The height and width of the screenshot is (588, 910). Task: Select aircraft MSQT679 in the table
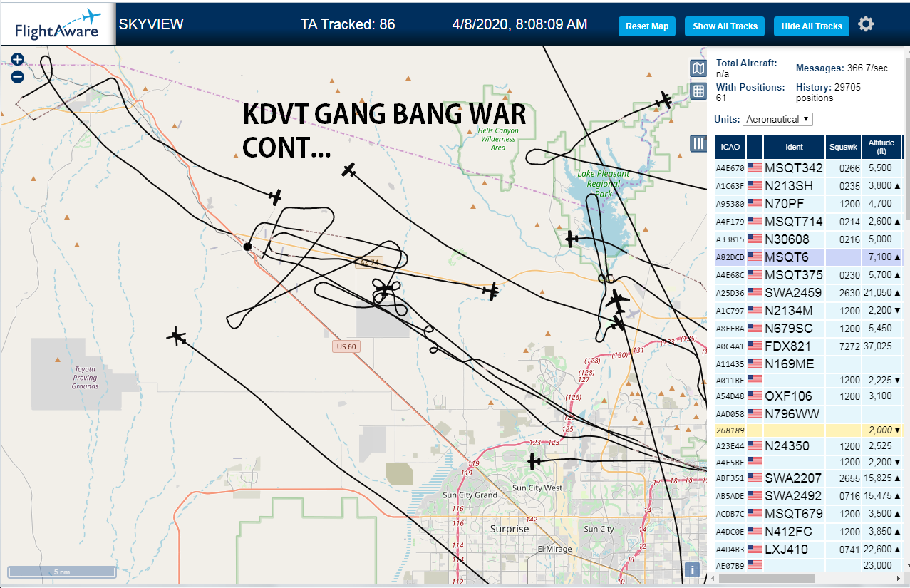coord(810,514)
